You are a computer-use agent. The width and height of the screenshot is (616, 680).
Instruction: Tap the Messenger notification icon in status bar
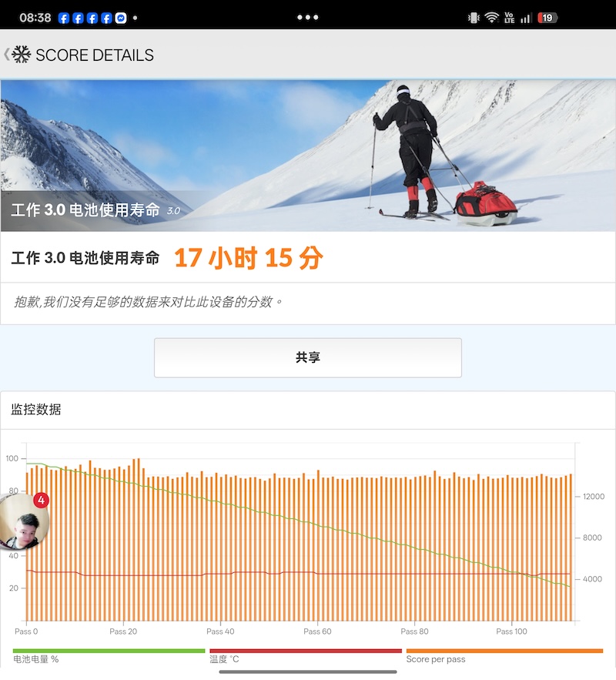pyautogui.click(x=121, y=18)
